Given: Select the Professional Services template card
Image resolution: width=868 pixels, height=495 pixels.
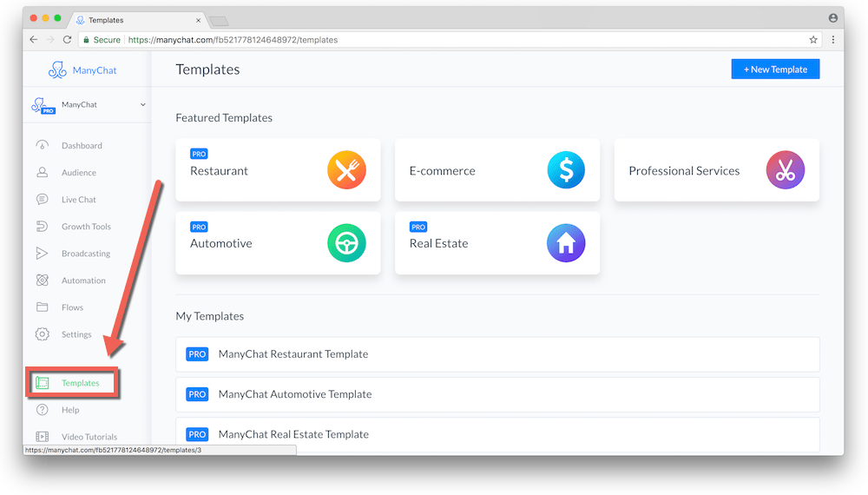Looking at the screenshot, I should [717, 170].
